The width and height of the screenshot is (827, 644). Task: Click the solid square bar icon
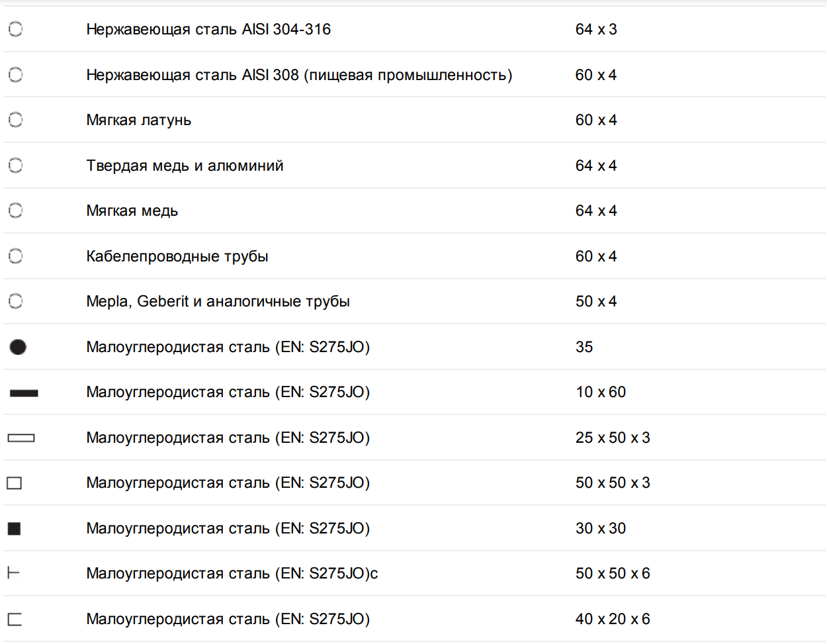(x=15, y=528)
